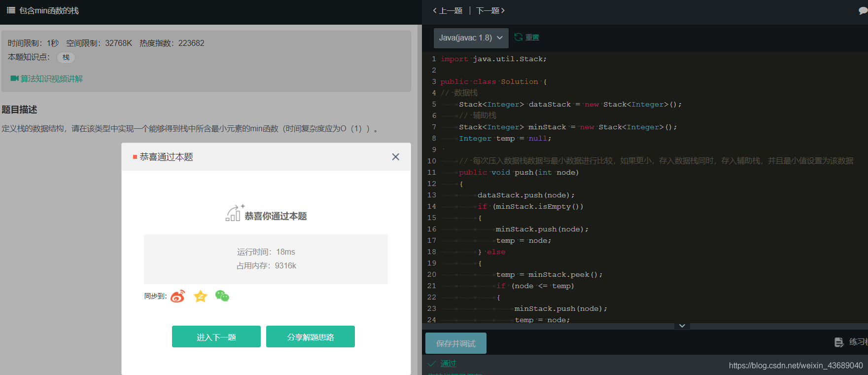Image resolution: width=868 pixels, height=375 pixels.
Task: Open the comment bubble icon at top right
Action: [x=863, y=10]
